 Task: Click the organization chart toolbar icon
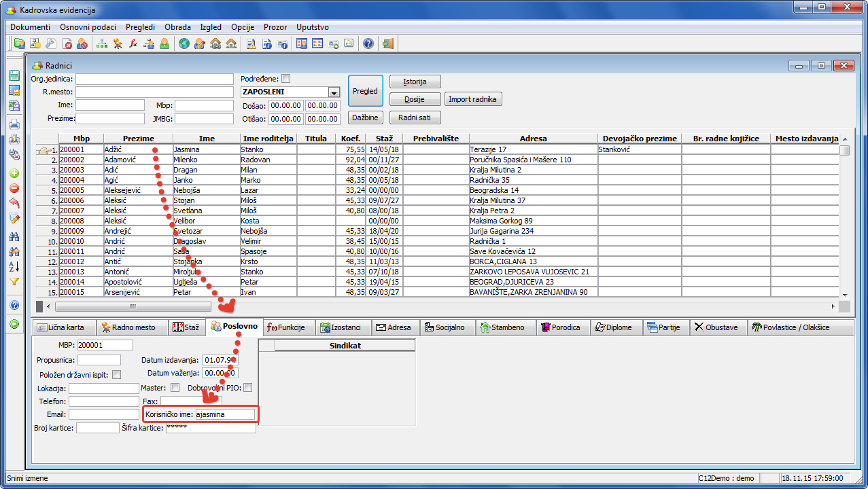[x=102, y=43]
